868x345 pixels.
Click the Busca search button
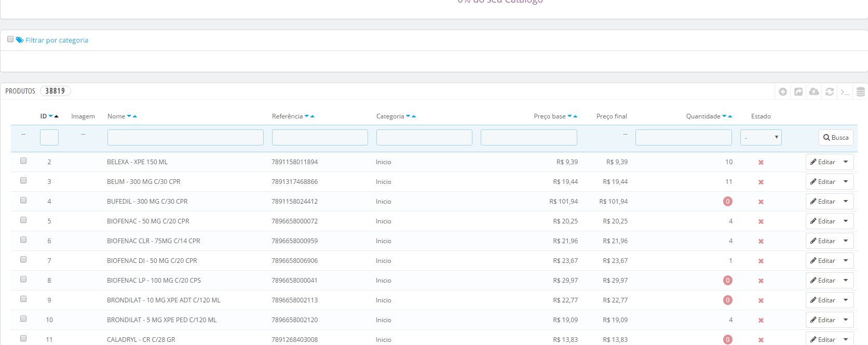(836, 138)
